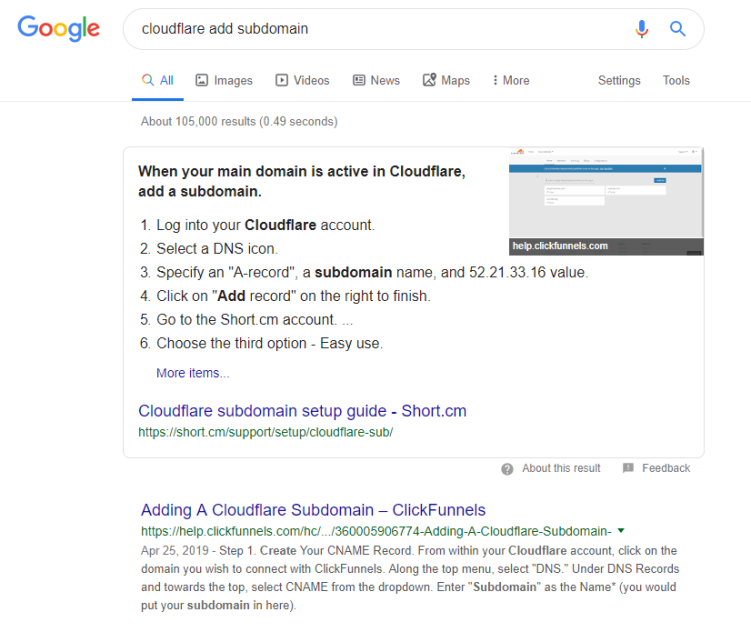Image resolution: width=751 pixels, height=632 pixels.
Task: Activate voice search microphone icon
Action: click(642, 29)
